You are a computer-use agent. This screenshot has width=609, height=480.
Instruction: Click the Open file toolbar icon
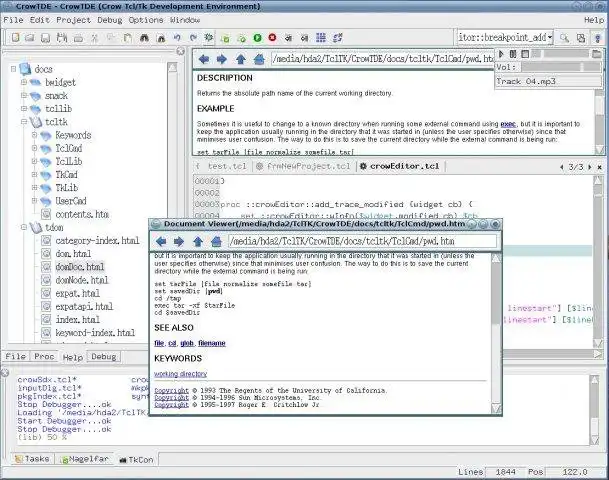click(30, 38)
